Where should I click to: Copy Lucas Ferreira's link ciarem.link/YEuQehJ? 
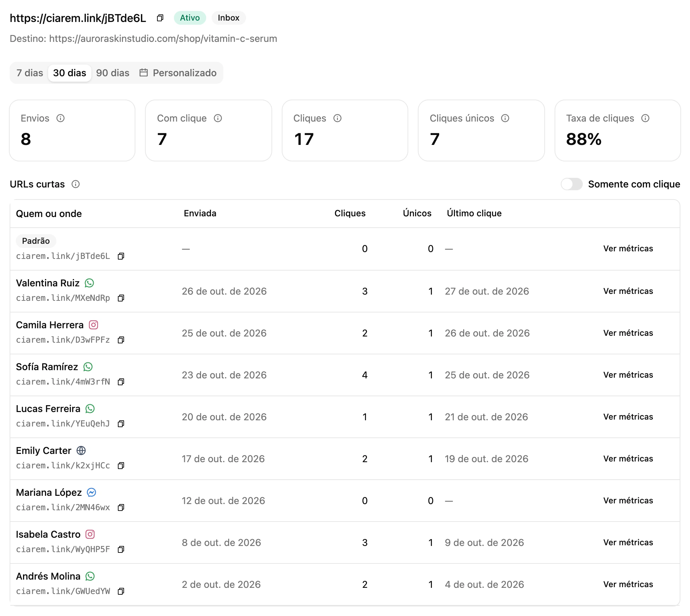(x=121, y=424)
